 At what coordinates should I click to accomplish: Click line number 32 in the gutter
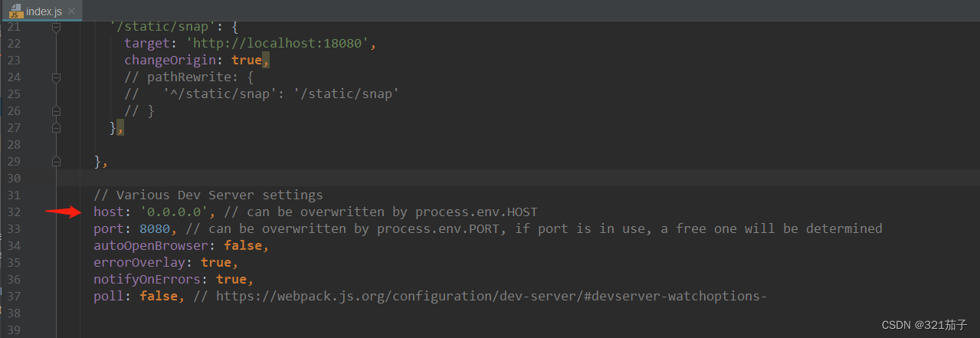tap(14, 212)
